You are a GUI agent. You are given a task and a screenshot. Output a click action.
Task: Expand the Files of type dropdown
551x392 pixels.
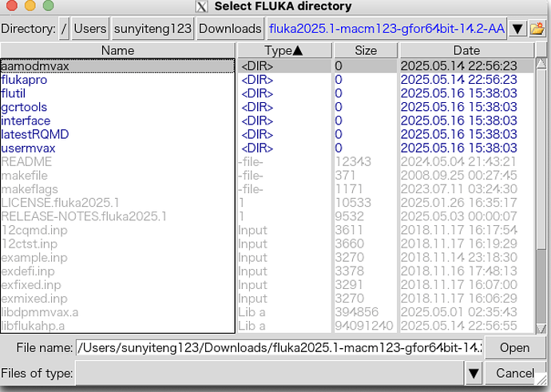pyautogui.click(x=474, y=374)
